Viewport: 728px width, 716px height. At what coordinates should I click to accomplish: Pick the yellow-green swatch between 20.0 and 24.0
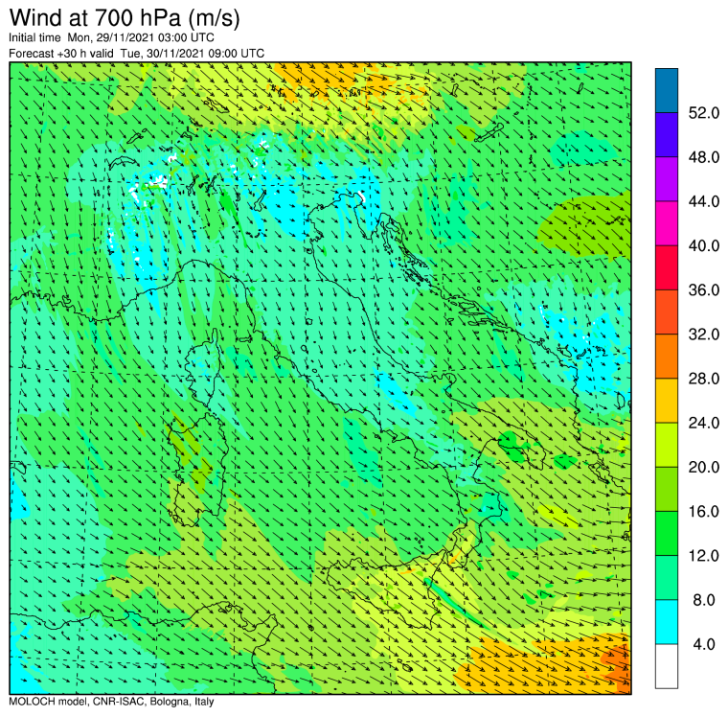click(x=667, y=445)
